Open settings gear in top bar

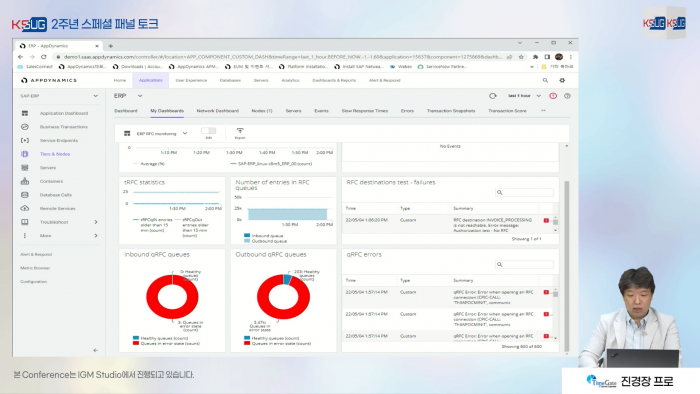pos(562,80)
